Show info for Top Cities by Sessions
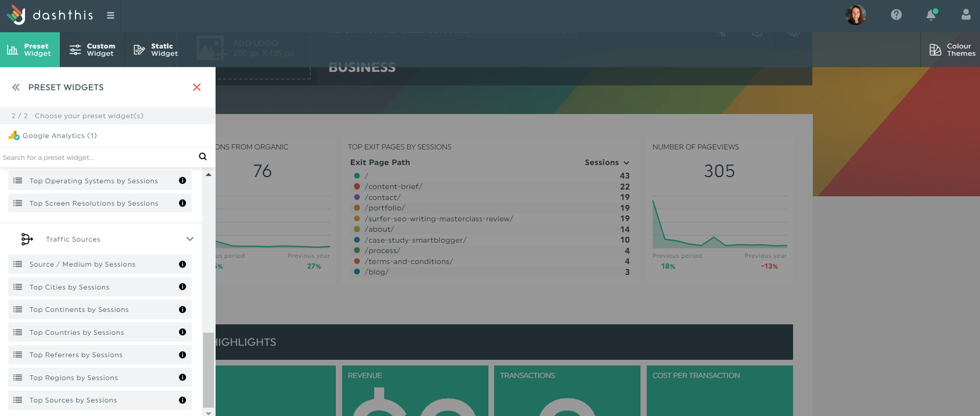 coord(182,286)
